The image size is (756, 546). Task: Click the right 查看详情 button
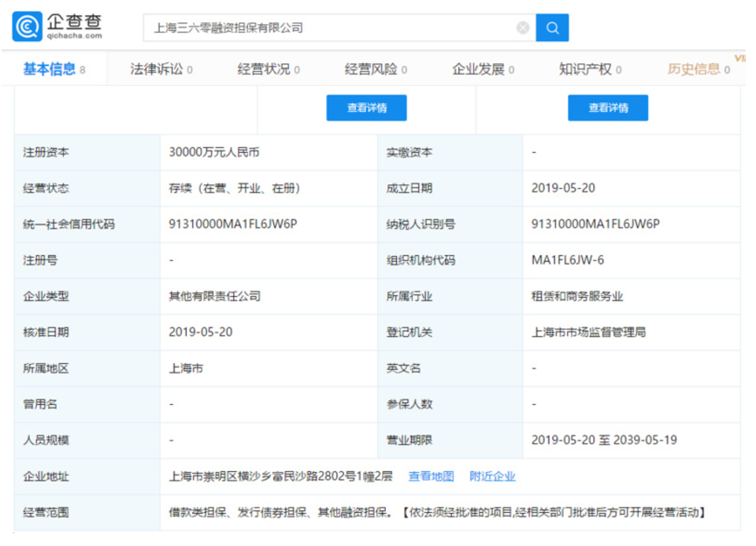[608, 108]
